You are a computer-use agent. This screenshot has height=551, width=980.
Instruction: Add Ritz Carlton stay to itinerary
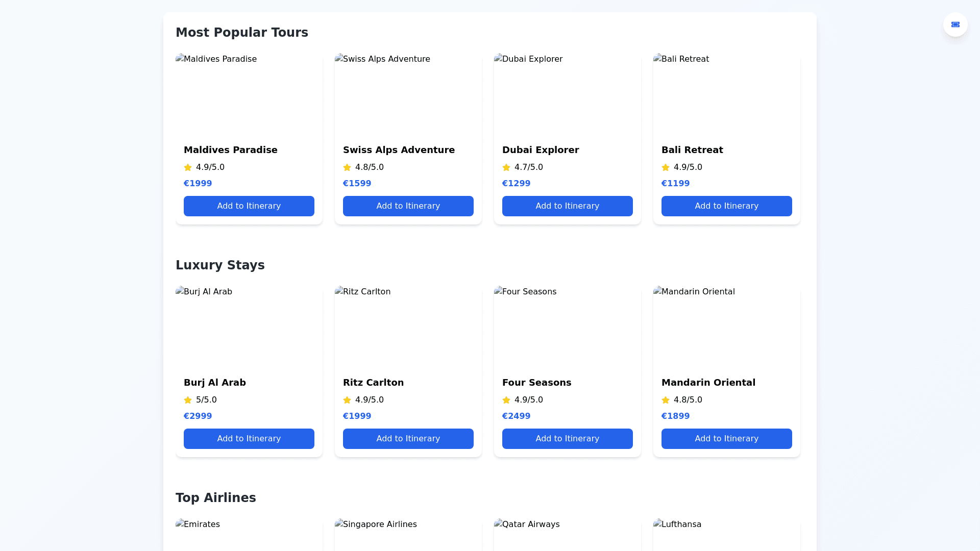click(x=408, y=439)
